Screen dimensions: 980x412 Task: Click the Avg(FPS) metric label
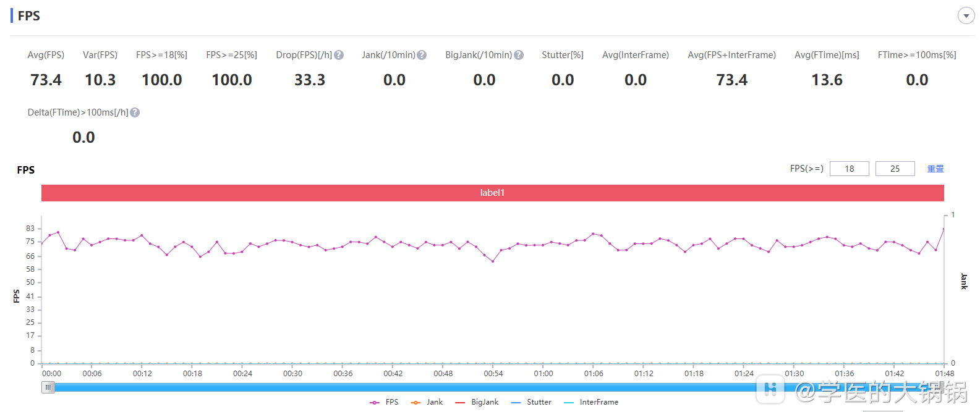[x=46, y=55]
